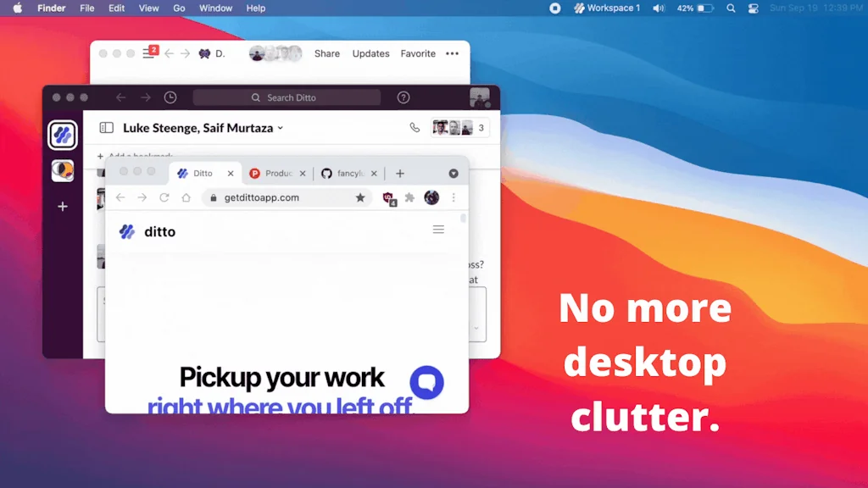Open Chrome extensions puzzle icon
The width and height of the screenshot is (868, 488).
409,197
